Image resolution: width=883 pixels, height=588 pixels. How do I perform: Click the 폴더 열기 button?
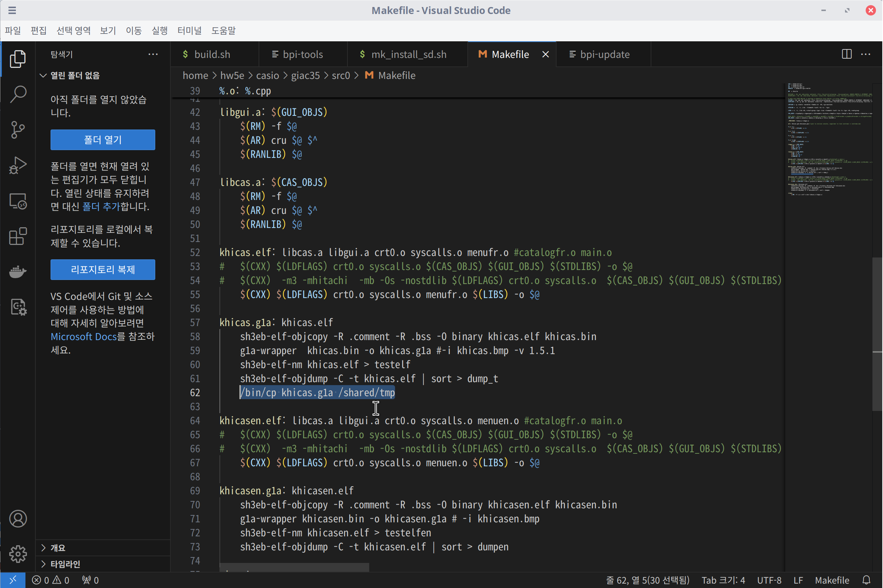tap(103, 140)
